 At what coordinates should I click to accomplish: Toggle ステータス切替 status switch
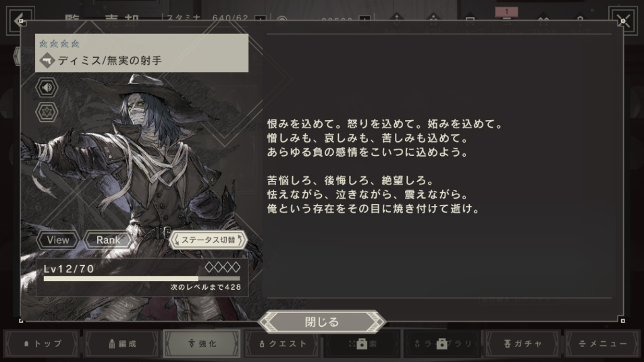click(208, 240)
